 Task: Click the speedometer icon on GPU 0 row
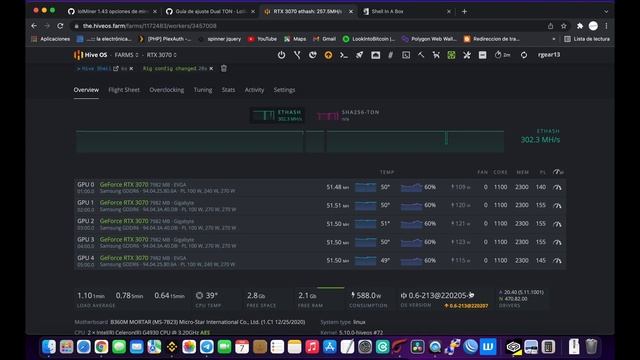pyautogui.click(x=557, y=187)
